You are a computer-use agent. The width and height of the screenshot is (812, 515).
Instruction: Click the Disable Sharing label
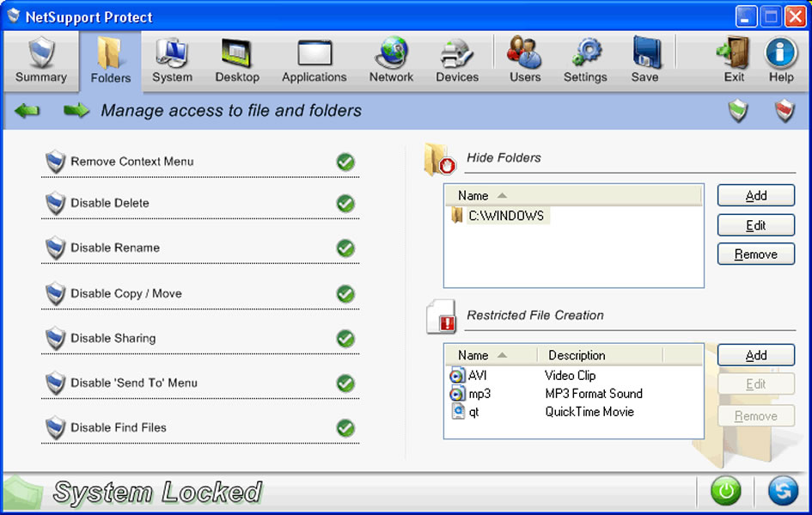113,339
